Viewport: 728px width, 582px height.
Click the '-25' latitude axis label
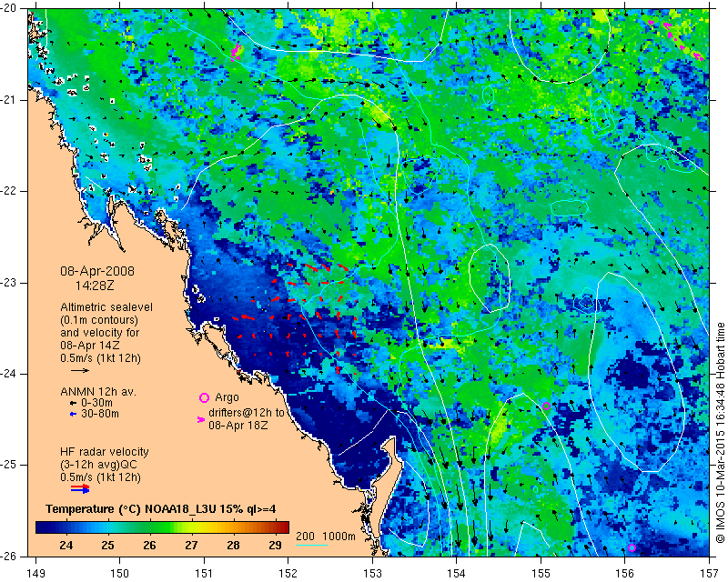(x=8, y=465)
